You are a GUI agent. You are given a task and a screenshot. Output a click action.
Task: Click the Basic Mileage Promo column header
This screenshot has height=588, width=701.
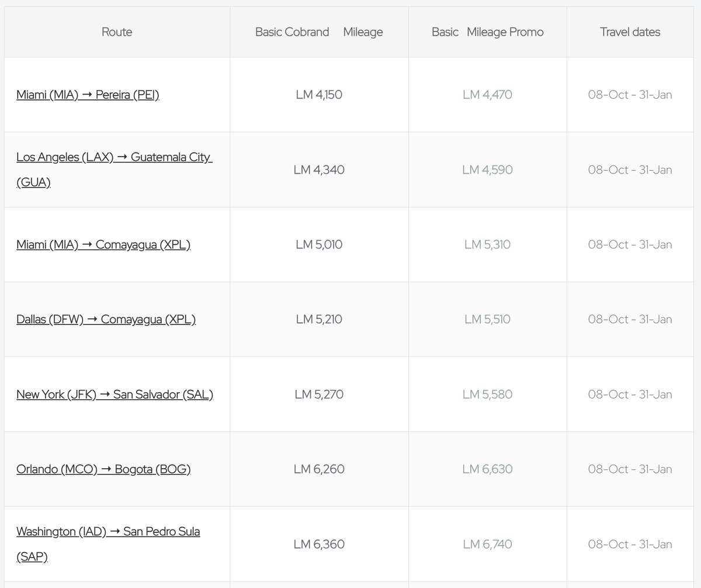[487, 32]
